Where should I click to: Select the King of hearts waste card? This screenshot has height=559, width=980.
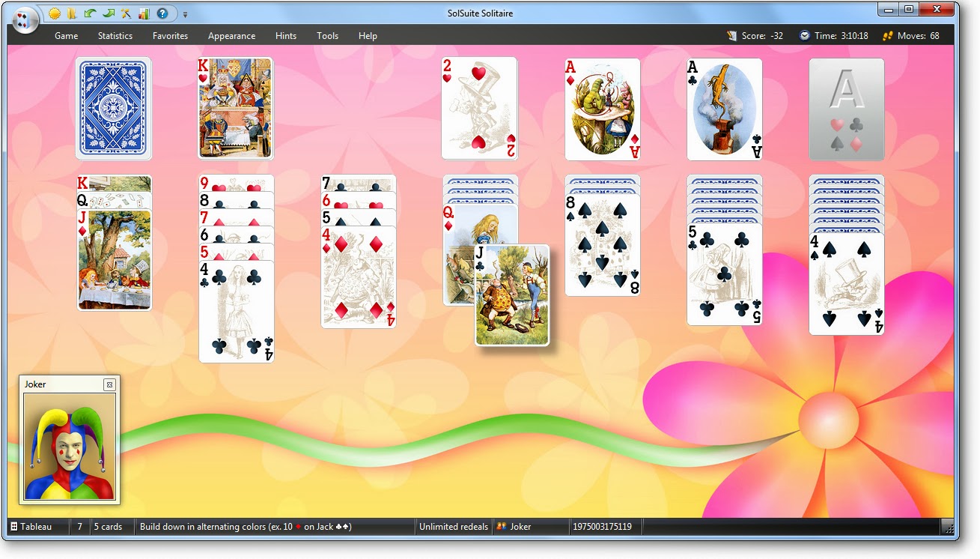236,109
